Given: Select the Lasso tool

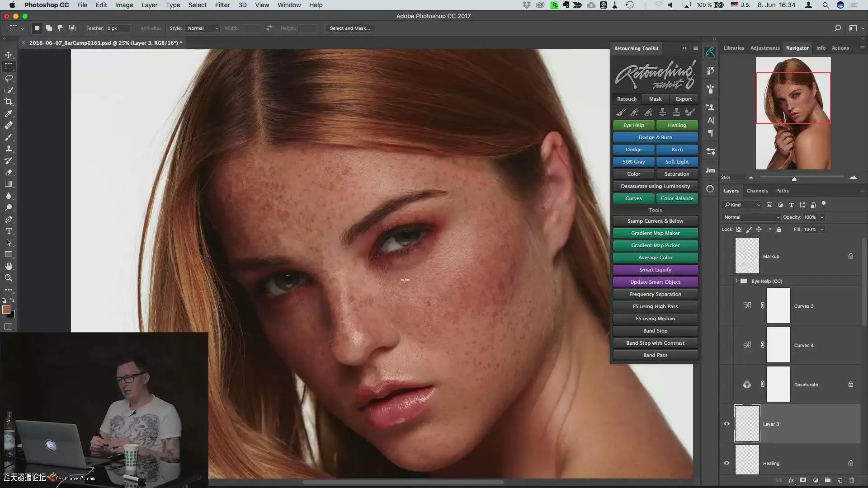Looking at the screenshot, I should tap(9, 78).
